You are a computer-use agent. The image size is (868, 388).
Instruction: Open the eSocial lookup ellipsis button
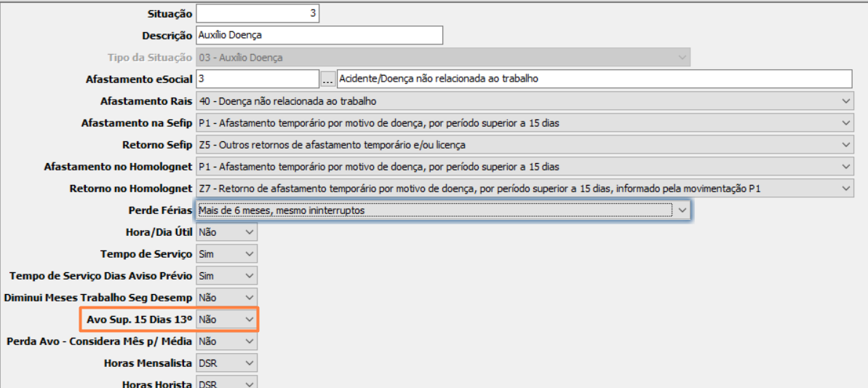point(327,79)
